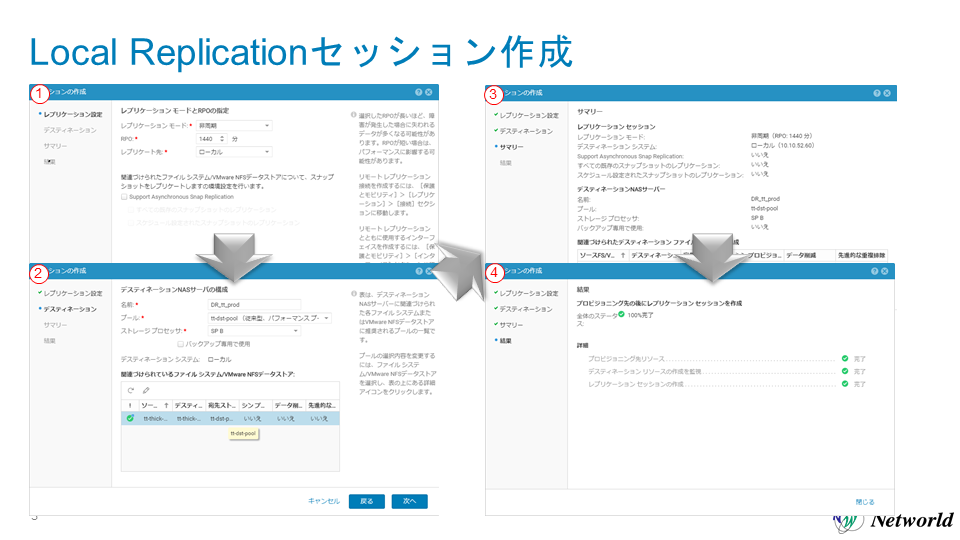
Task: Click sort arrow in ソー... column header
Action: tap(166, 405)
